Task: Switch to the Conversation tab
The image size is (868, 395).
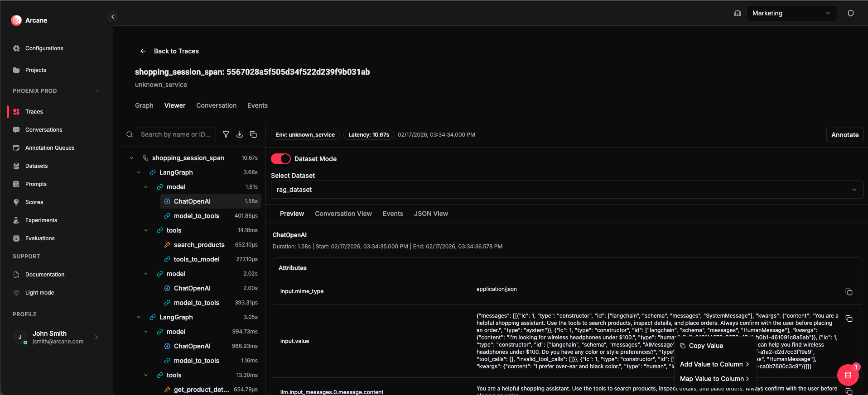Action: pos(216,105)
